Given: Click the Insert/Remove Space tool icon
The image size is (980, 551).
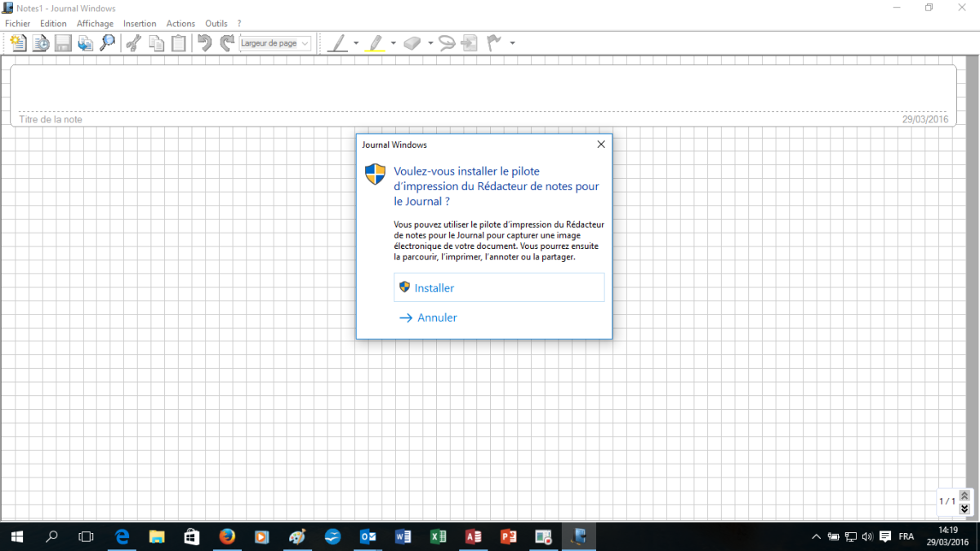Looking at the screenshot, I should (470, 43).
